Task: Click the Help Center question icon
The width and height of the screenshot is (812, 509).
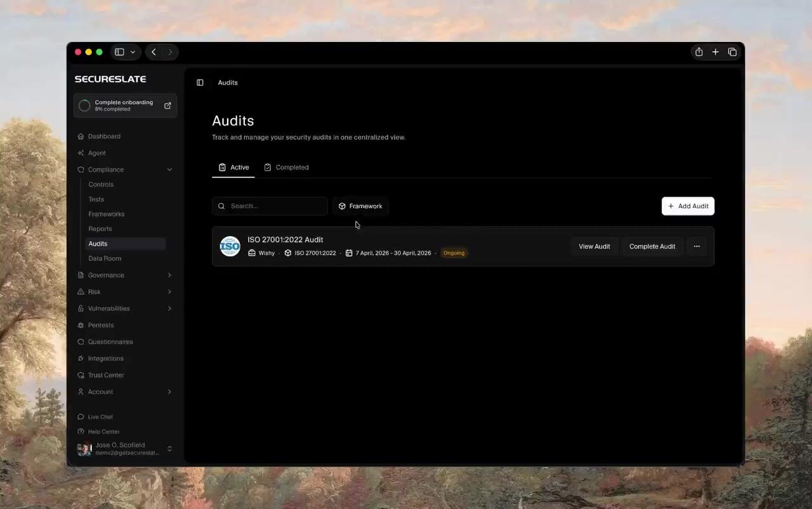Action: pyautogui.click(x=81, y=432)
